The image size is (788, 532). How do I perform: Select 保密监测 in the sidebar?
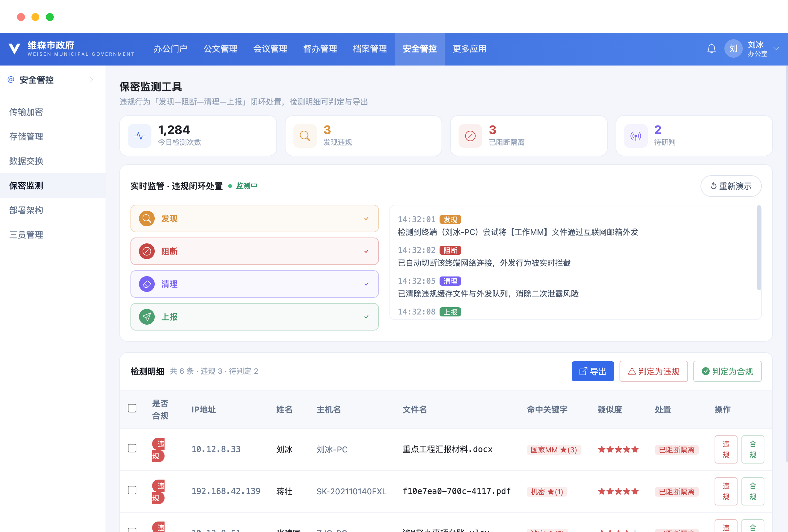tap(52, 186)
